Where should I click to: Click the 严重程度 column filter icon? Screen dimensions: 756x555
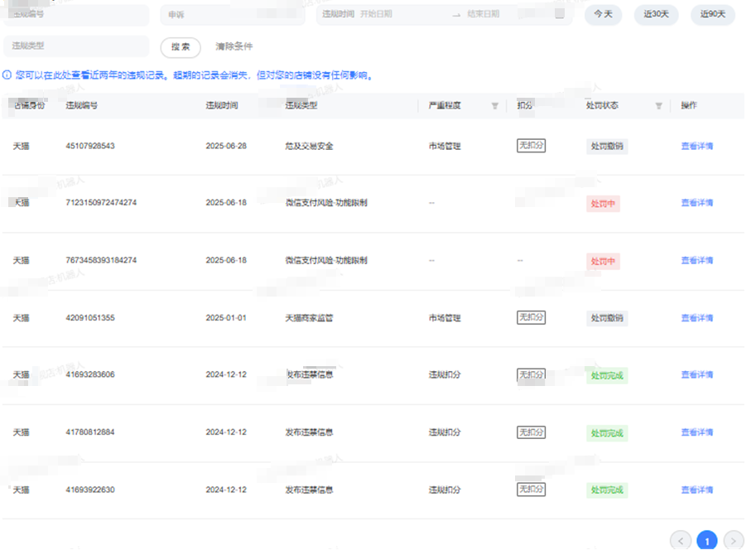tap(495, 106)
